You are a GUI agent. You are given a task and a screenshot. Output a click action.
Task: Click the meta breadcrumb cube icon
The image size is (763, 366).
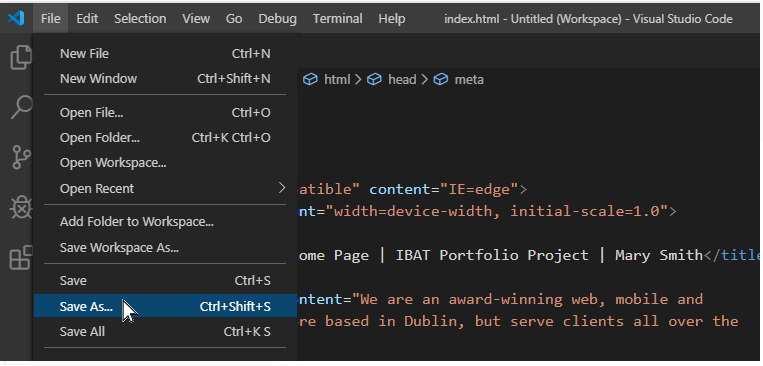440,79
